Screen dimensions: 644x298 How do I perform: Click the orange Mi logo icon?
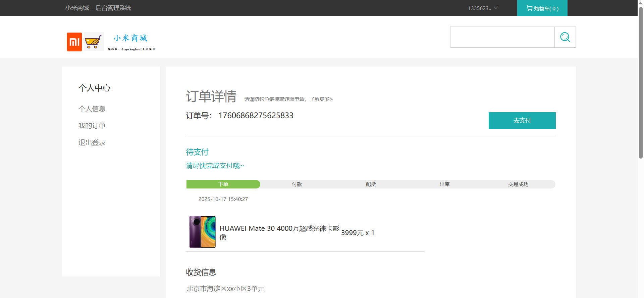pos(74,42)
